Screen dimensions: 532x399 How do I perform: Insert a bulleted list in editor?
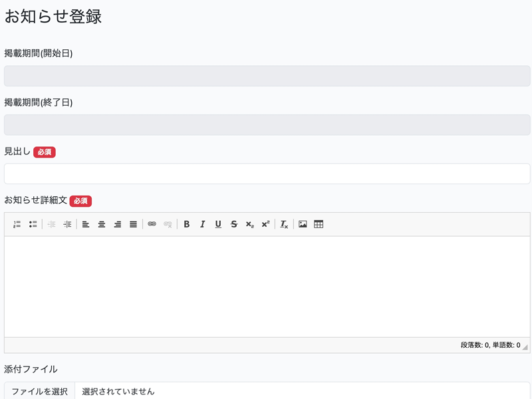(33, 225)
